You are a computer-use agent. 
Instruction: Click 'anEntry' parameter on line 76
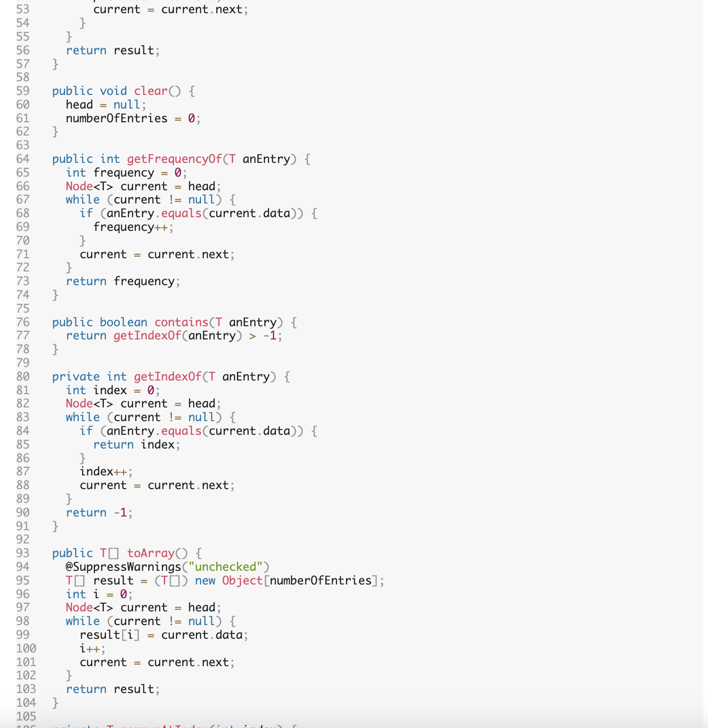coord(253,322)
